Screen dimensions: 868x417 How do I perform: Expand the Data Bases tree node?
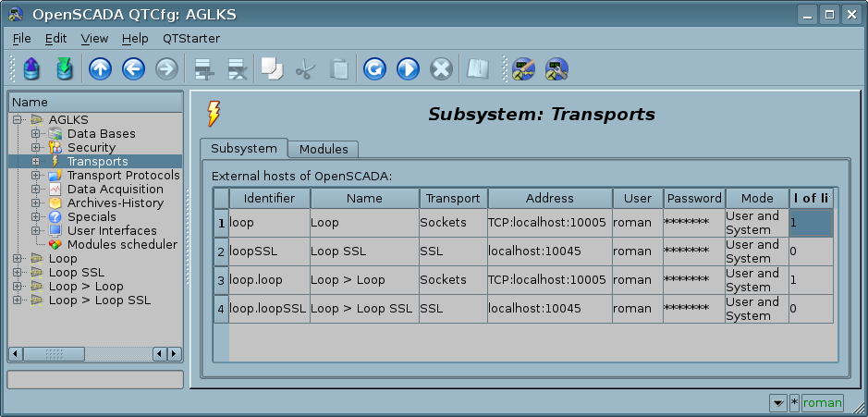pos(36,134)
